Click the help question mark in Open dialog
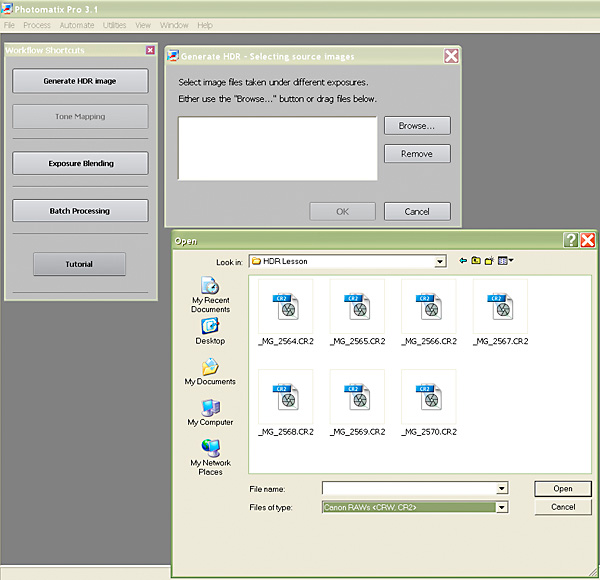This screenshot has width=600, height=580. tap(571, 240)
